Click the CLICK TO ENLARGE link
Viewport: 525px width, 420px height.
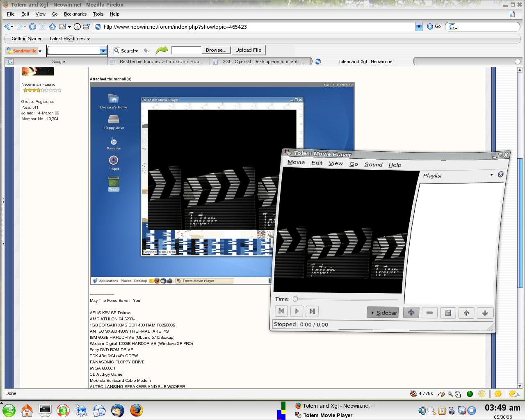click(x=338, y=85)
